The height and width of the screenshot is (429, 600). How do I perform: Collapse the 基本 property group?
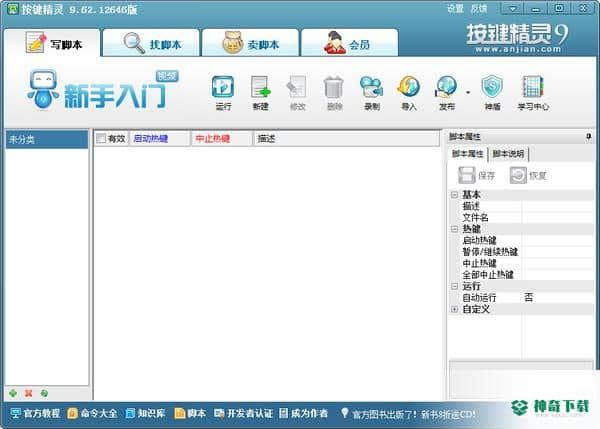coord(454,195)
